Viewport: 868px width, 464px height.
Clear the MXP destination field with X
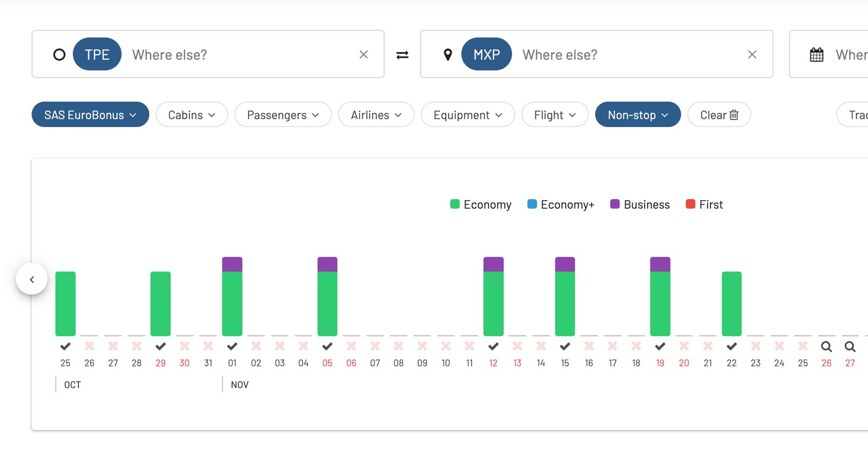[x=752, y=54]
